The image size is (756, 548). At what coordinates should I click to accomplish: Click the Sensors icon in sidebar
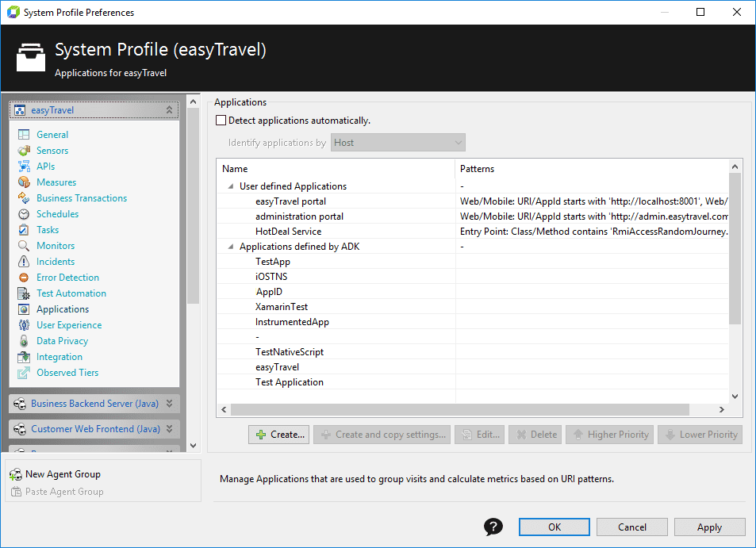[24, 151]
